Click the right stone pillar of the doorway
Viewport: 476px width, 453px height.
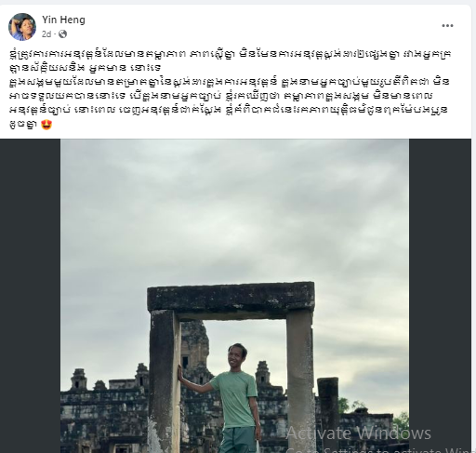pyautogui.click(x=300, y=381)
